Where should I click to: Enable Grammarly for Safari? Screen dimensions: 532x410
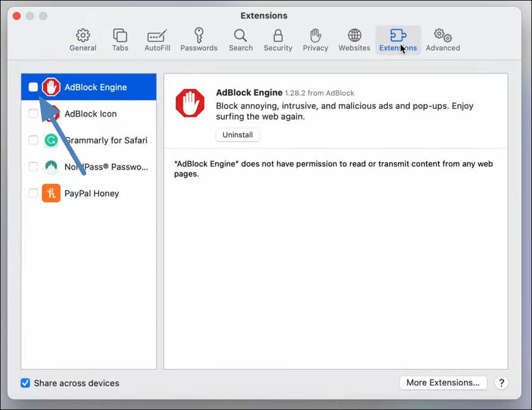pos(33,140)
